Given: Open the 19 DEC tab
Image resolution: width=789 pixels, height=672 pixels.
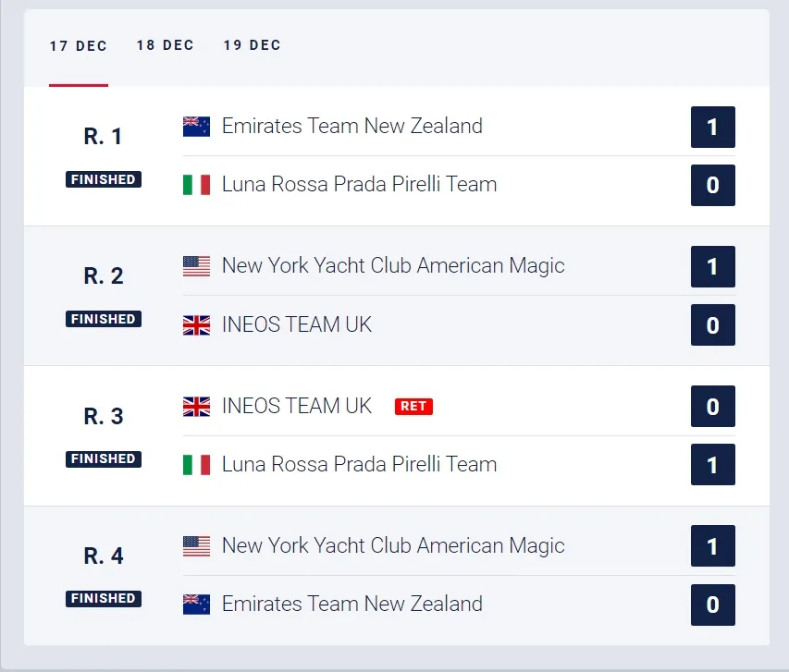Looking at the screenshot, I should click(253, 45).
